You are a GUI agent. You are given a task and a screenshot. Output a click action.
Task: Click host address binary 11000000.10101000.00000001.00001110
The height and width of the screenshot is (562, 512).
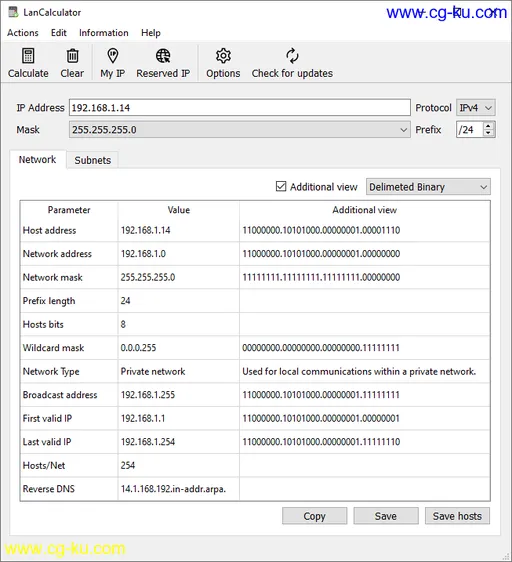[x=365, y=230]
